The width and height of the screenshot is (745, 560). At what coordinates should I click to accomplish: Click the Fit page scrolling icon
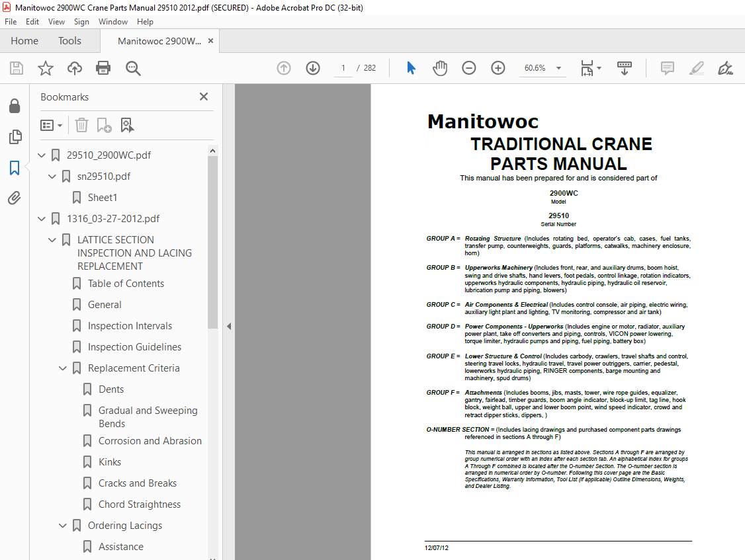[587, 68]
